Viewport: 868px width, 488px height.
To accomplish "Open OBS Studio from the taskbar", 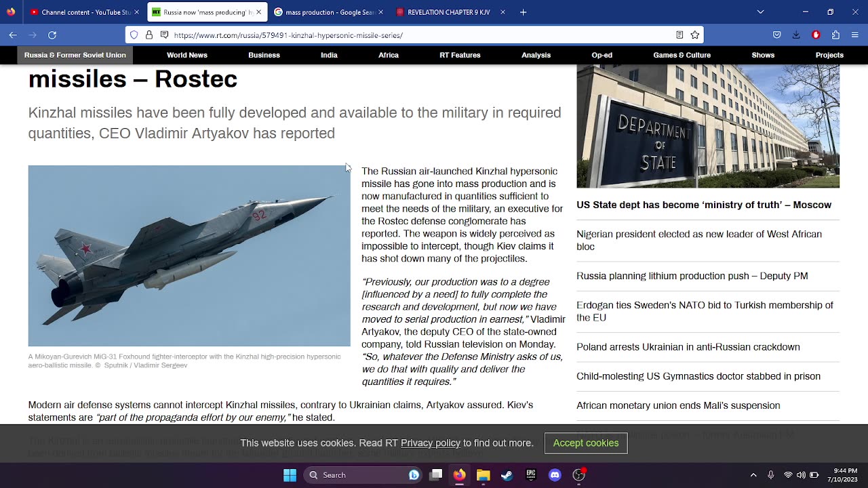I will (x=579, y=475).
